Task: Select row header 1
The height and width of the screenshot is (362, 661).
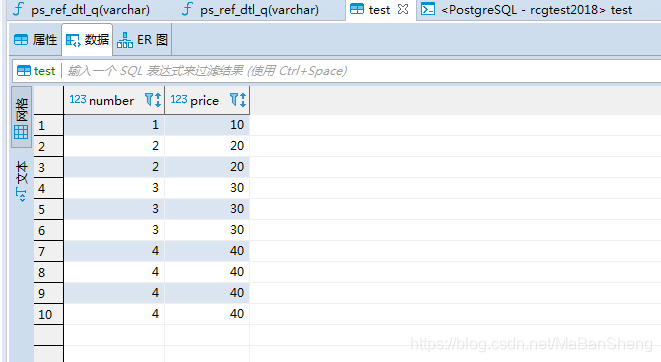Action: 48,125
